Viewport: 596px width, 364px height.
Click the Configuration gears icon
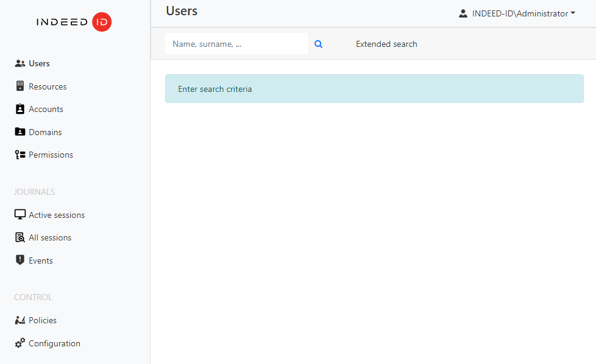[x=20, y=343]
